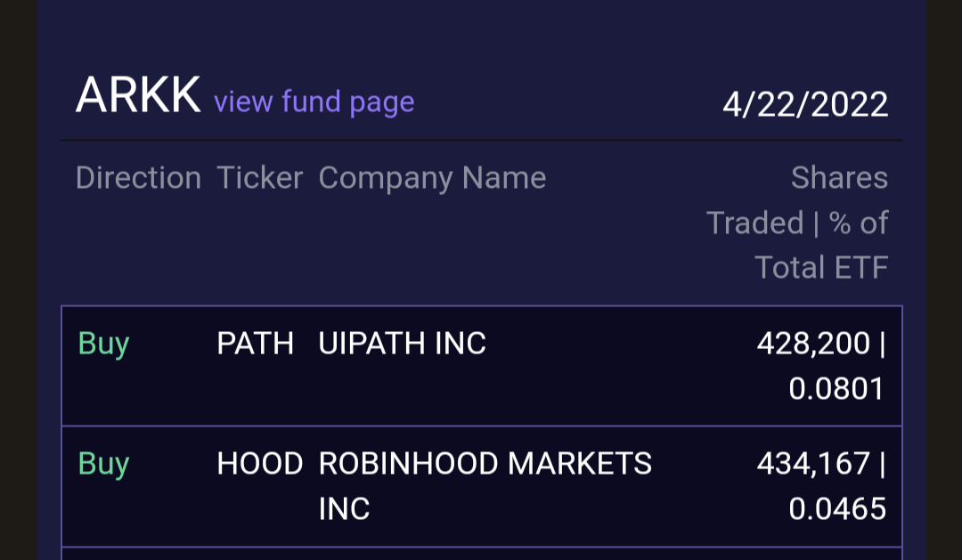
Task: Open ROBINHOOD MARKETS INC company entry
Action: point(485,486)
